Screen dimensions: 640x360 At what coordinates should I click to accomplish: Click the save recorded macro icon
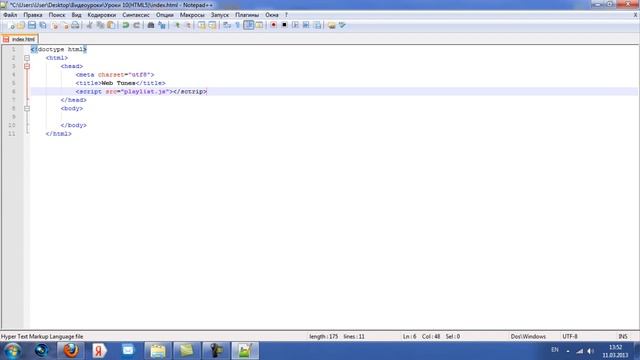tap(317, 25)
